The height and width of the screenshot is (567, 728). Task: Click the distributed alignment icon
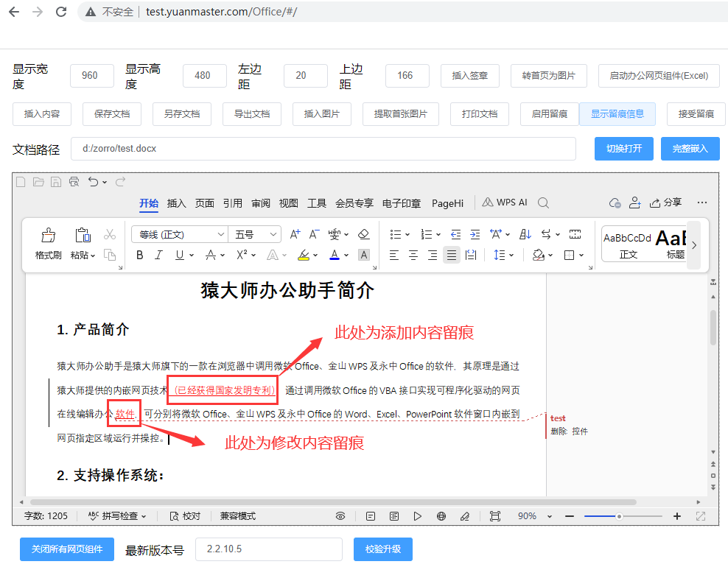pos(471,255)
